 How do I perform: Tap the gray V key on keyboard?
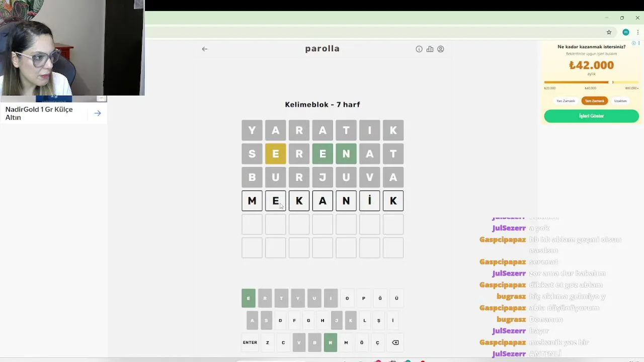pyautogui.click(x=299, y=342)
